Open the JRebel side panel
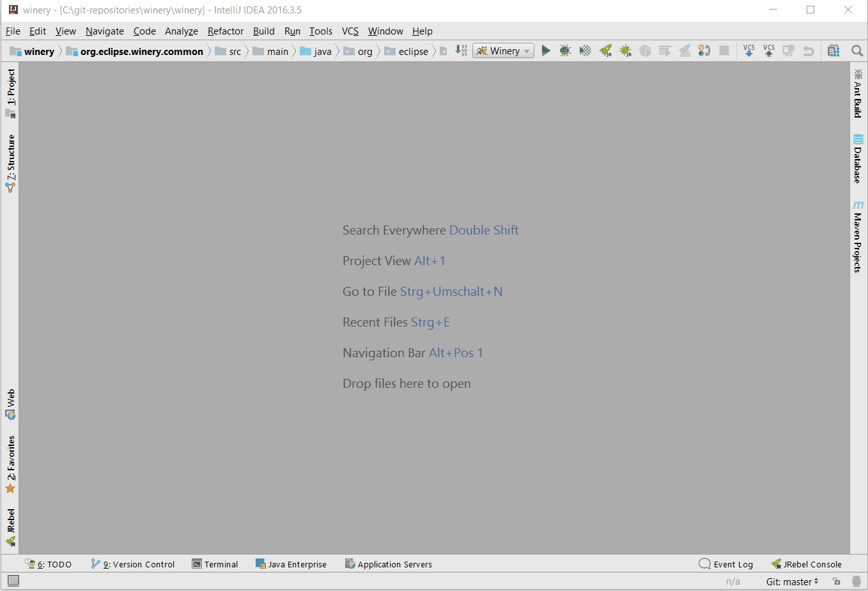Screen dimensions: 868x591 tap(10, 528)
